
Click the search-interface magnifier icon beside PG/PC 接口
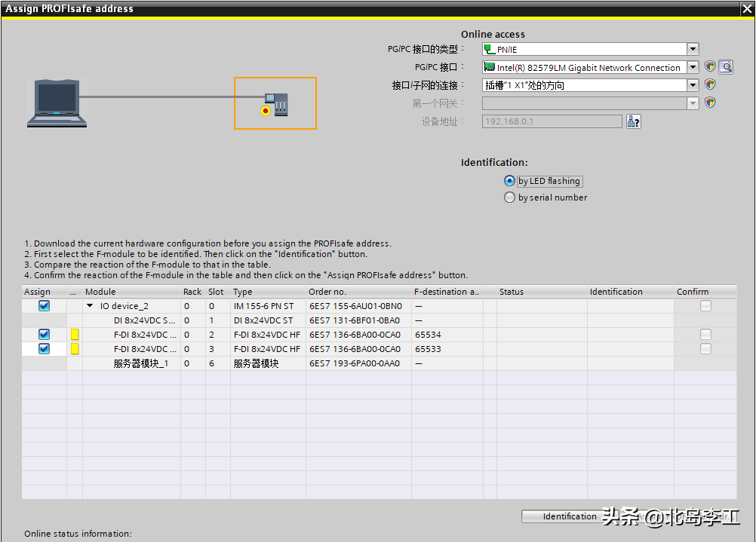(x=726, y=67)
